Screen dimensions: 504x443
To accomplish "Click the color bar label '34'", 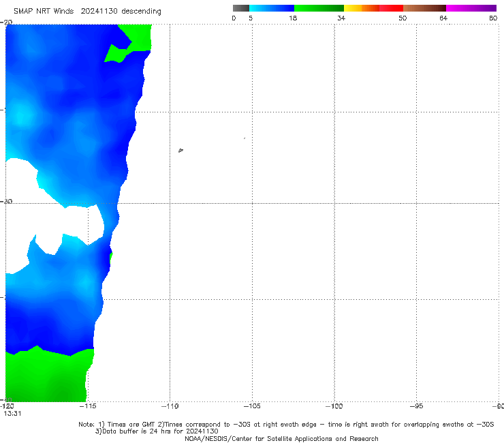I will pyautogui.click(x=341, y=18).
